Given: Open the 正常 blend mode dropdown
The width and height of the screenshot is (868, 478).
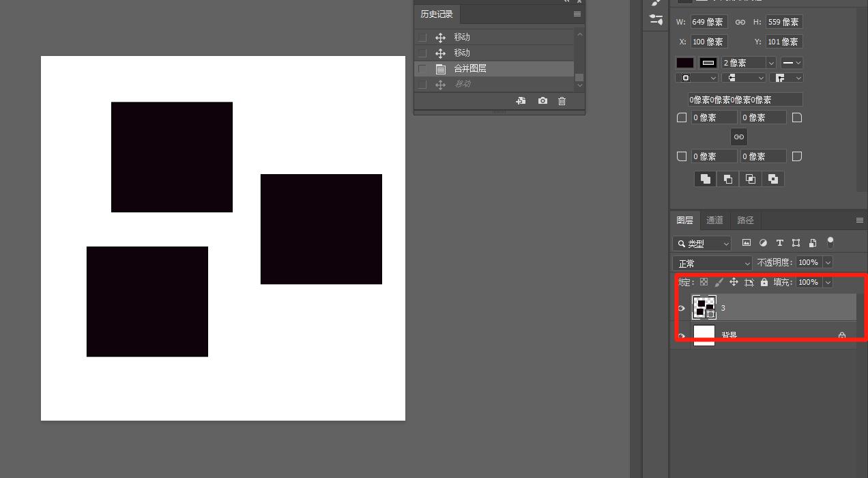Looking at the screenshot, I should coord(712,263).
